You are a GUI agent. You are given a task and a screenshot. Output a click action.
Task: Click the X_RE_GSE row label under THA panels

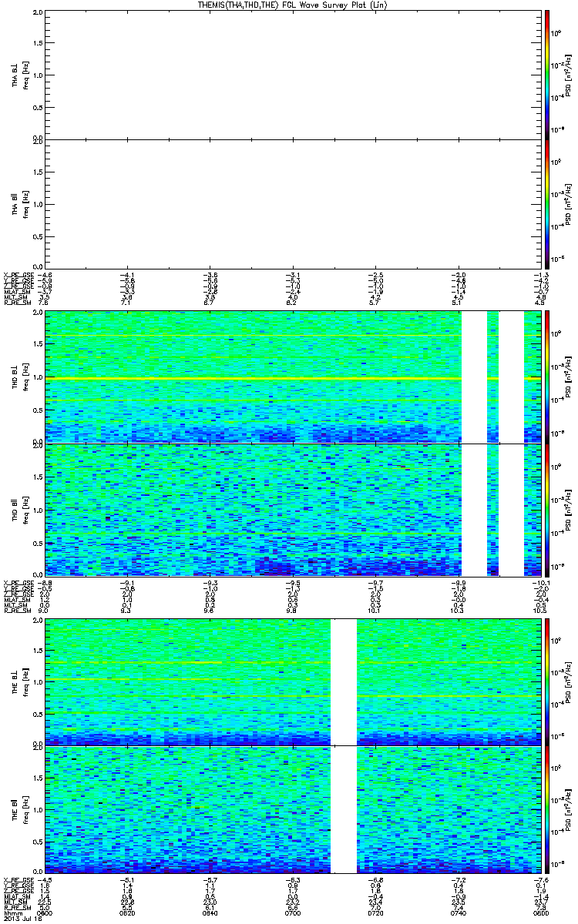17,275
